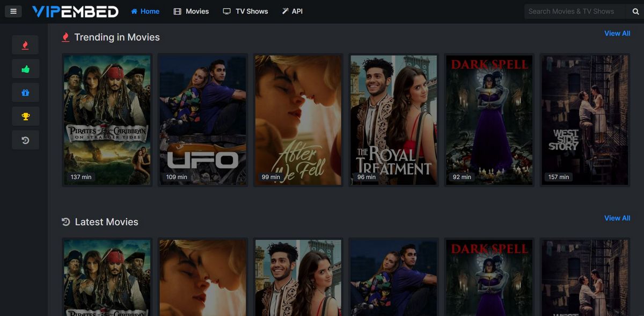The width and height of the screenshot is (644, 316).
Task: Focus the Search Movies & TV Shows field
Action: pos(576,11)
